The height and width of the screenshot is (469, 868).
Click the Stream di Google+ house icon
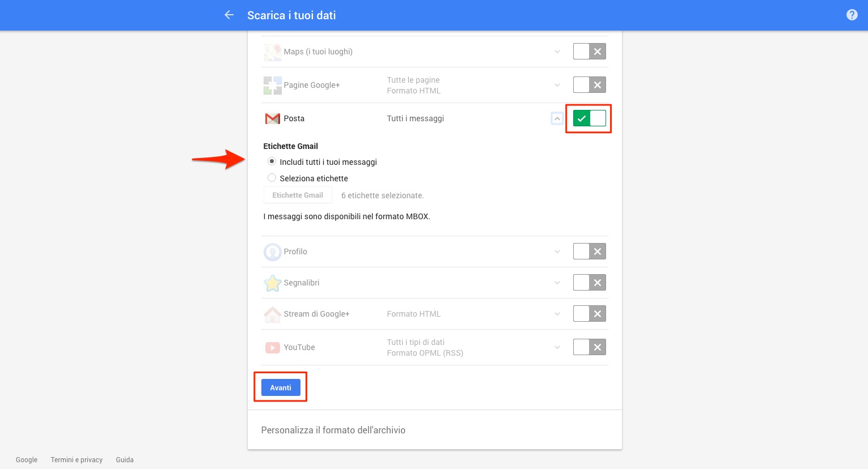(x=273, y=314)
